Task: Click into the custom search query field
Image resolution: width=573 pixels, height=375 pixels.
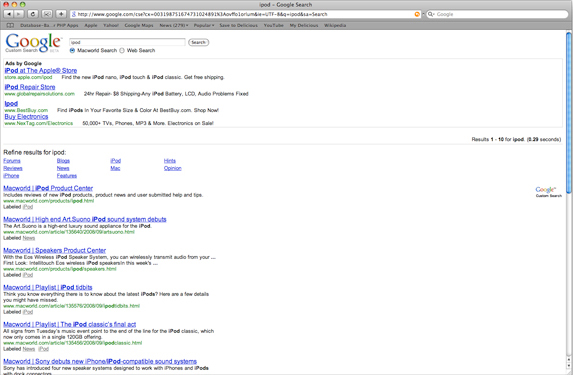Action: [127, 42]
